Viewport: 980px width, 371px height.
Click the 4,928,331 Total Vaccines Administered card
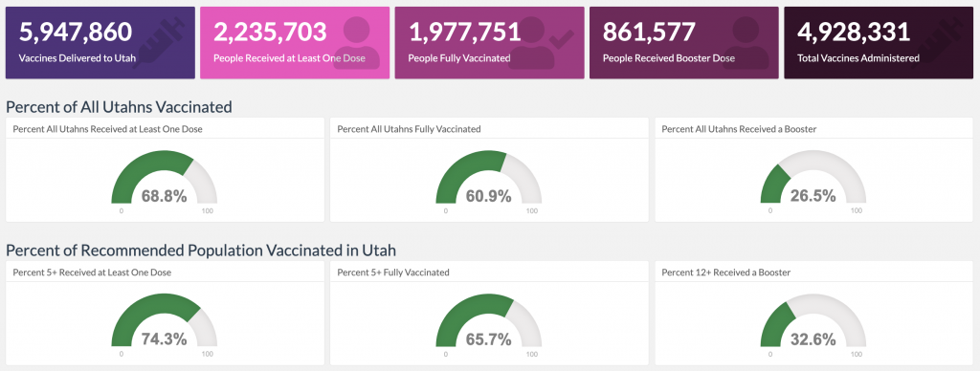pyautogui.click(x=879, y=43)
